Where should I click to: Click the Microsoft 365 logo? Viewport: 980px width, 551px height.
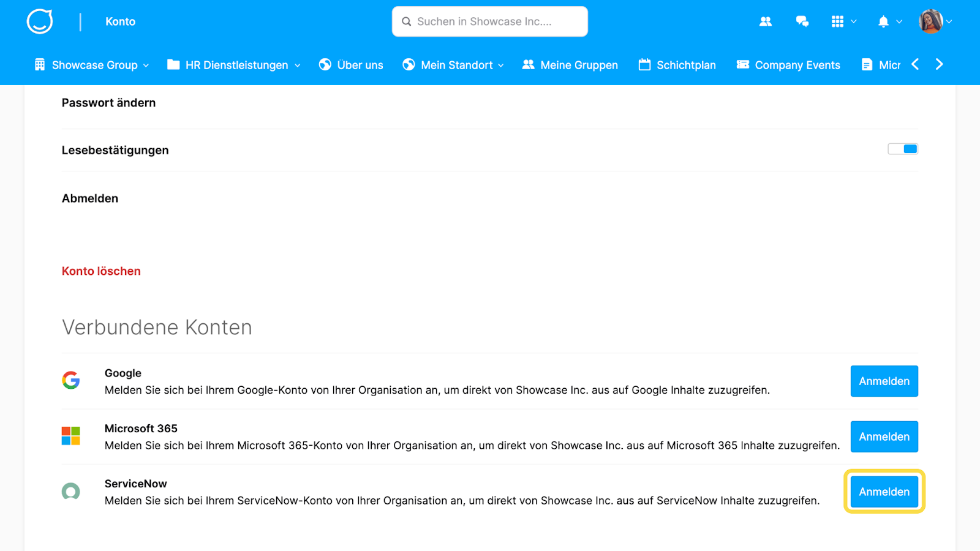tap(71, 436)
